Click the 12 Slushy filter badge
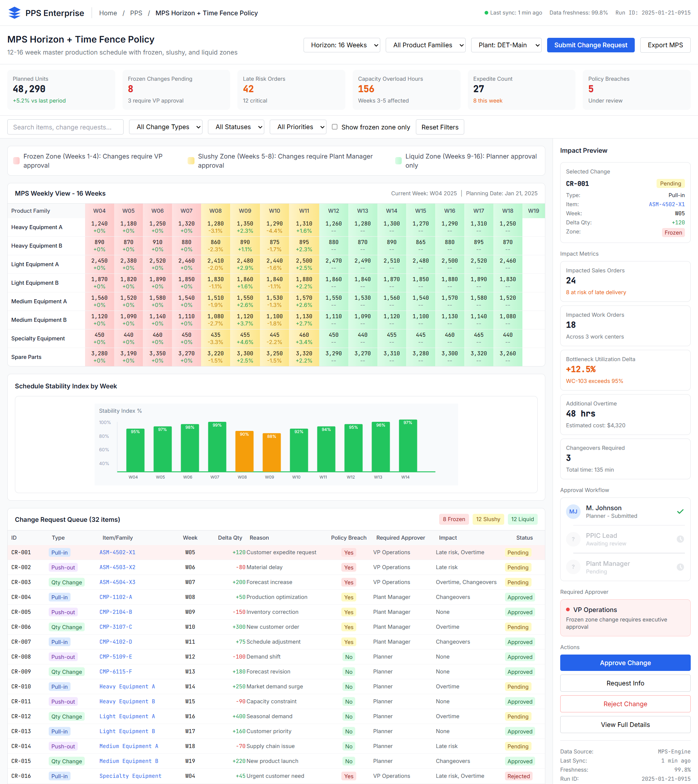 (488, 519)
